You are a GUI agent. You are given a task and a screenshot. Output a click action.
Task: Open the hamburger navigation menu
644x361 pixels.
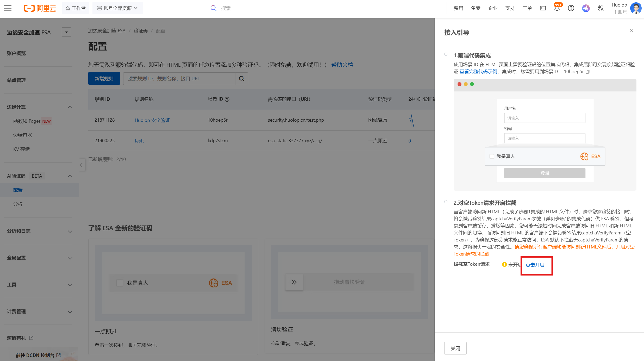tap(8, 8)
